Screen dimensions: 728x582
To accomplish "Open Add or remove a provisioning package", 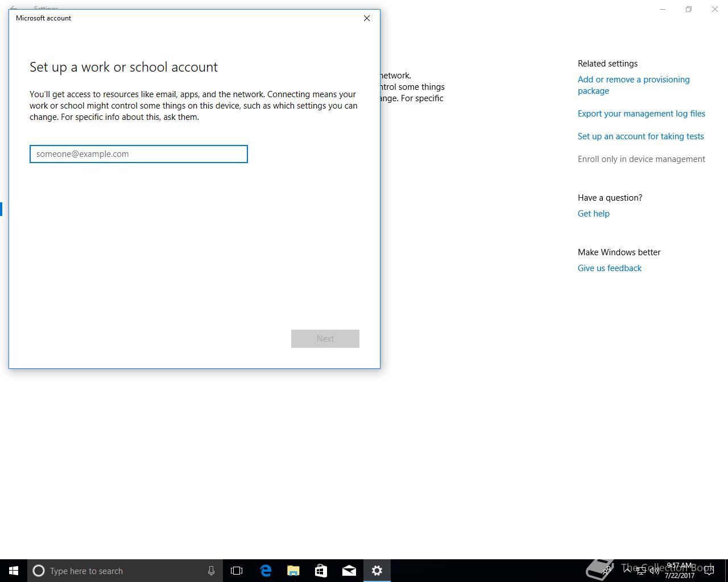I will tap(634, 85).
